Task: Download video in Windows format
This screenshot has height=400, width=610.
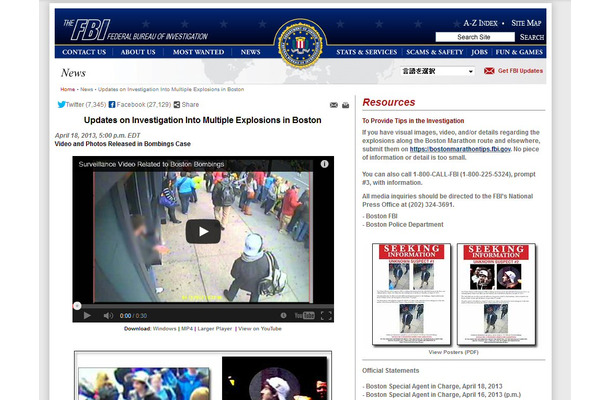Action: click(x=165, y=329)
